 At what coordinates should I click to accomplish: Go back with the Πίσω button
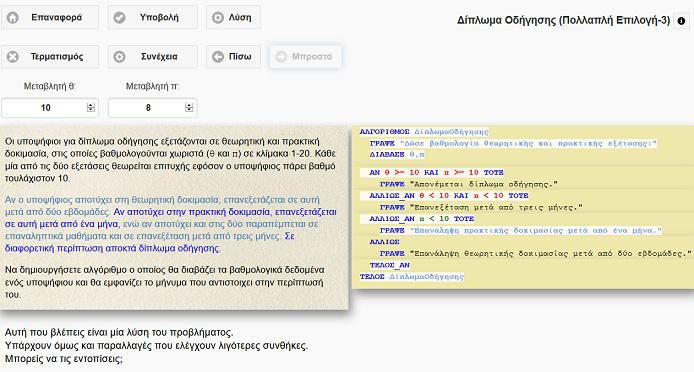click(x=233, y=57)
